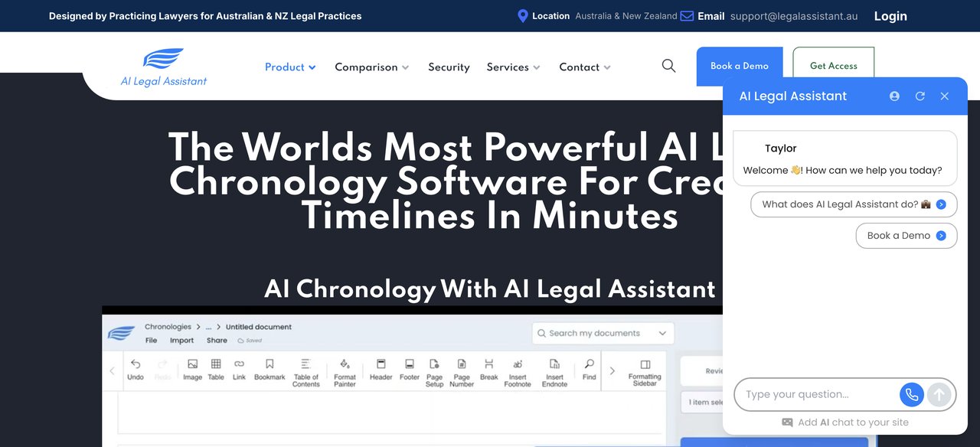Start a voice call in chat
Screen dimensions: 980x447
(x=912, y=395)
